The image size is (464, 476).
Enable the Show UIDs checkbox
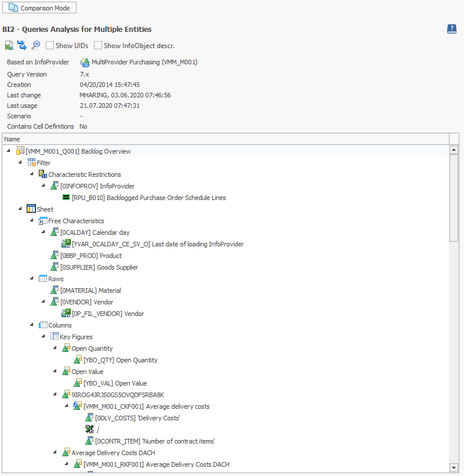point(50,45)
